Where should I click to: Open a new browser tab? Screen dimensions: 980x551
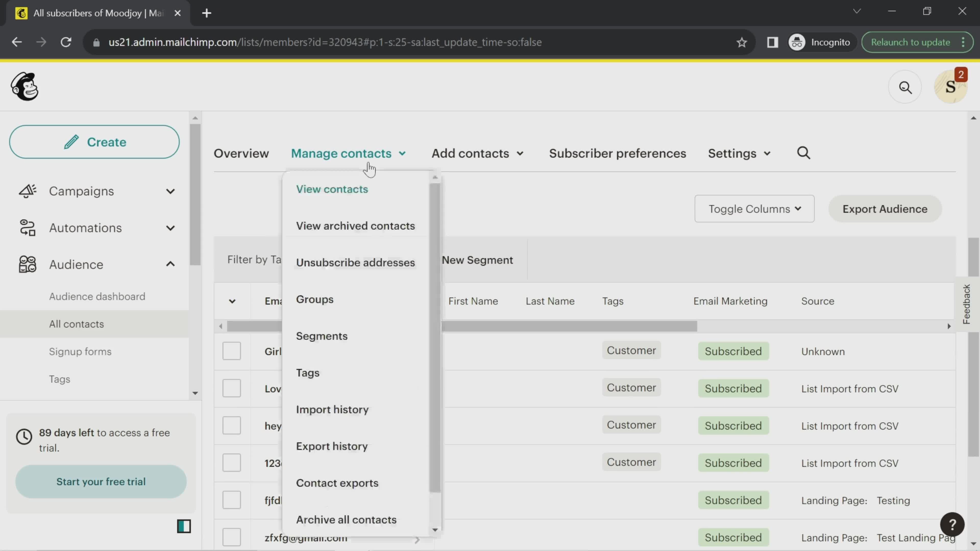point(206,13)
